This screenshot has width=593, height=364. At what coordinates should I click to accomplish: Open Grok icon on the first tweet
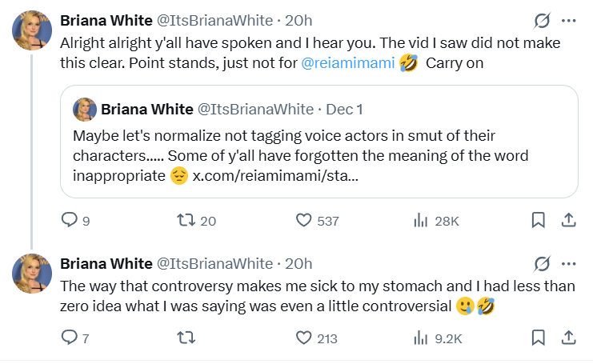pyautogui.click(x=541, y=22)
